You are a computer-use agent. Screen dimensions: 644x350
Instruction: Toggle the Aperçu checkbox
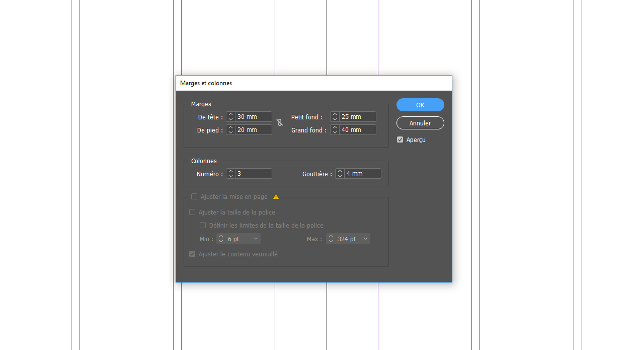(400, 139)
